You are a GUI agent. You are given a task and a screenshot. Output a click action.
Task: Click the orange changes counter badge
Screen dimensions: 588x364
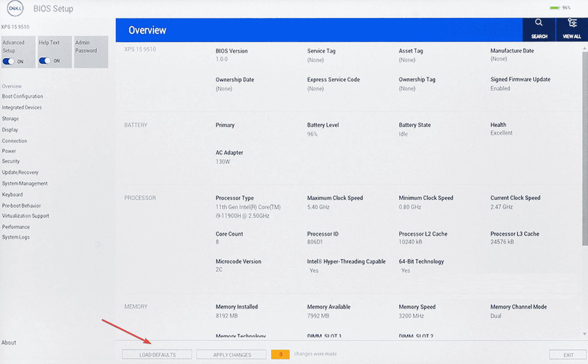280,354
